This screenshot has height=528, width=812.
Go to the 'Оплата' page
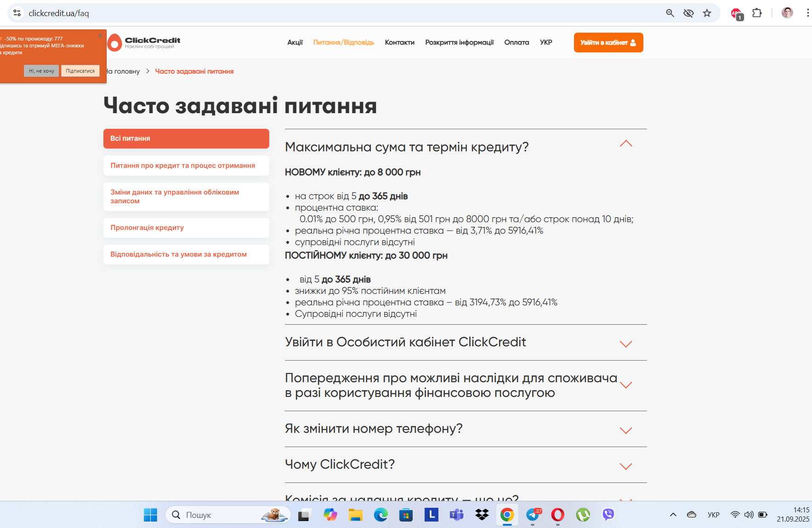[x=517, y=42]
